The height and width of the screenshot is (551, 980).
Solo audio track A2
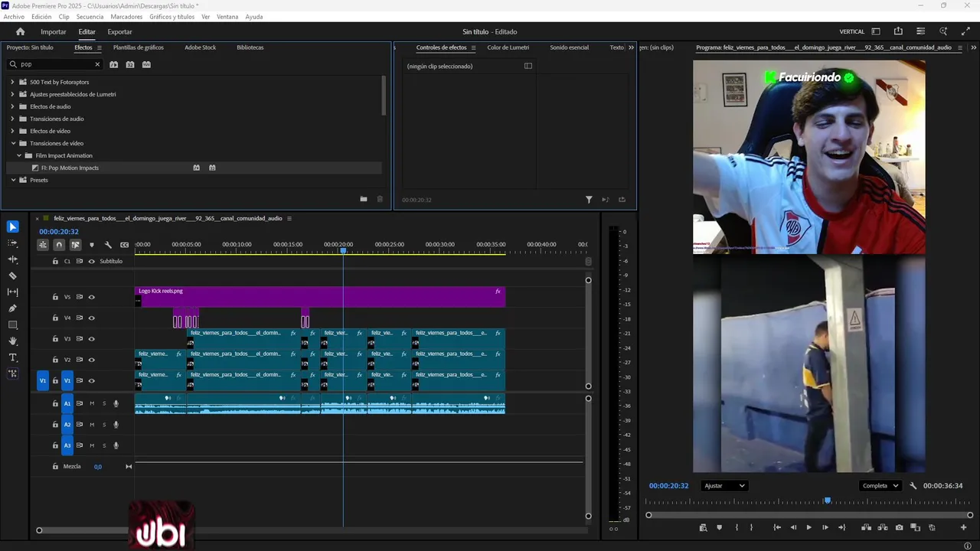pos(104,425)
